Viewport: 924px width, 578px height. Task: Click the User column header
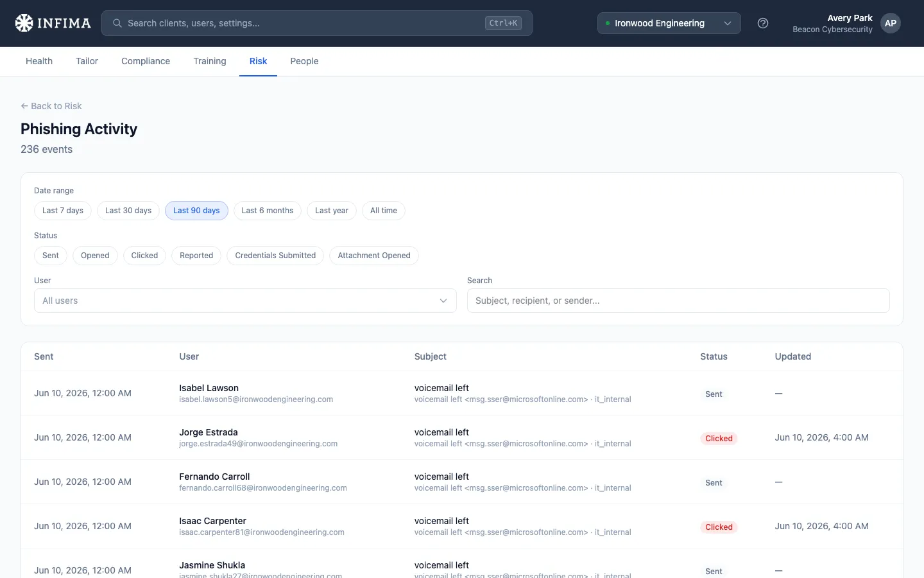(x=189, y=356)
